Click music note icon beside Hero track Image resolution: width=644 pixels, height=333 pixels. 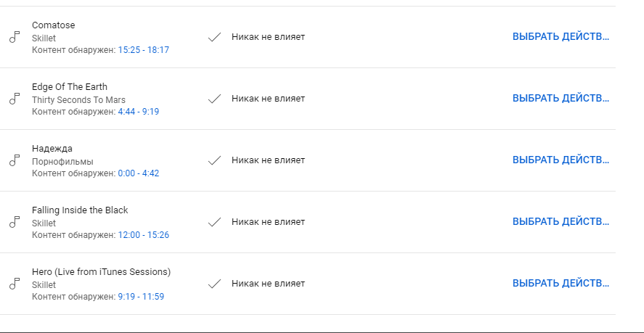click(14, 284)
